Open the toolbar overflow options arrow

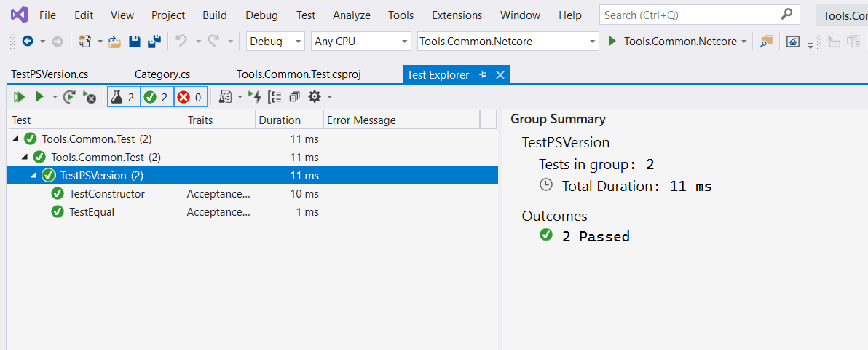pyautogui.click(x=810, y=45)
